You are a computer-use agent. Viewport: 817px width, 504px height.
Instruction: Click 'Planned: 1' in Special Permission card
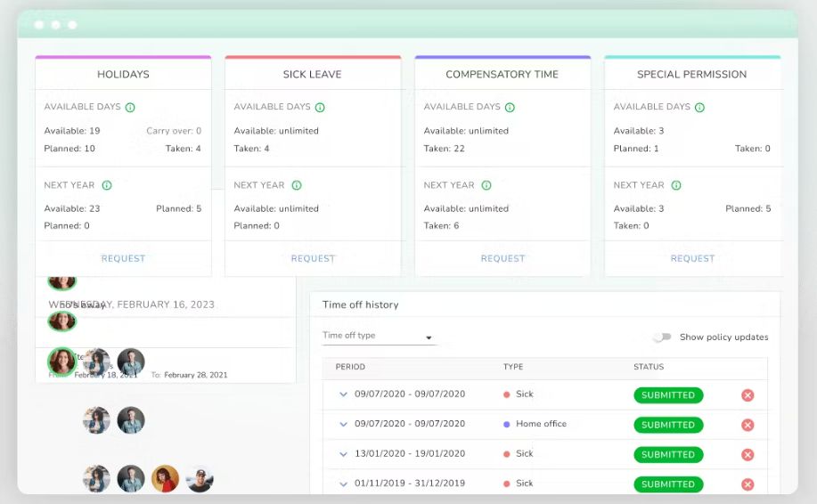point(636,149)
